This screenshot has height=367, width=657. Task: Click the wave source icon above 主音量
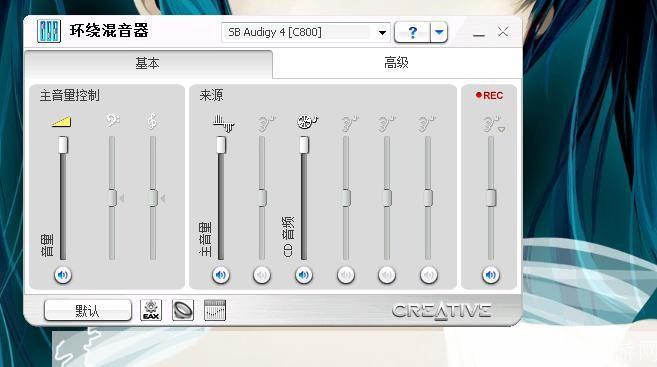[223, 123]
